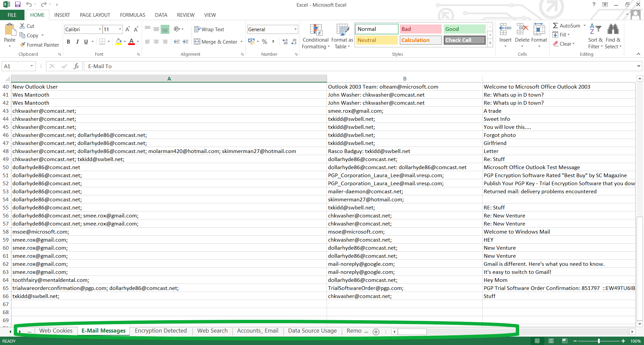The height and width of the screenshot is (345, 644).
Task: Switch to the FORMULAS ribbon tab
Action: click(132, 15)
